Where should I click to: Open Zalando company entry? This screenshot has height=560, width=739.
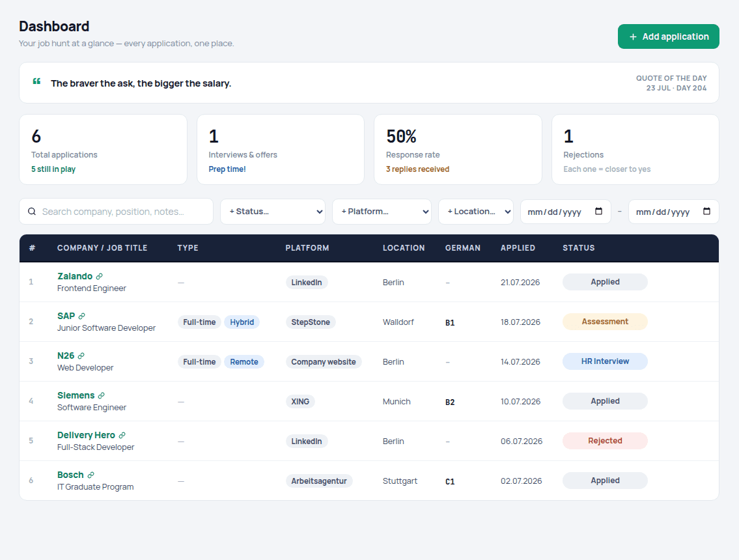[x=75, y=276]
